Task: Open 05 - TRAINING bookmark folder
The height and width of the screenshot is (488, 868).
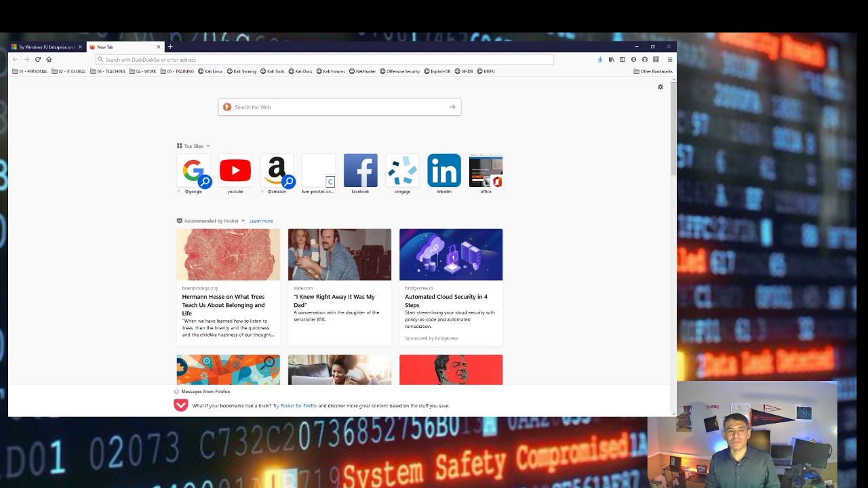Action: point(177,71)
